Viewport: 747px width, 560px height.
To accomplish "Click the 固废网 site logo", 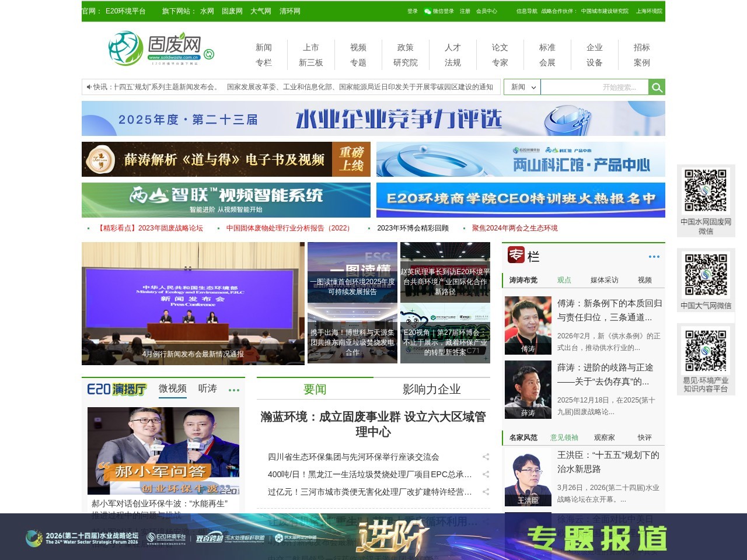I will click(x=155, y=48).
